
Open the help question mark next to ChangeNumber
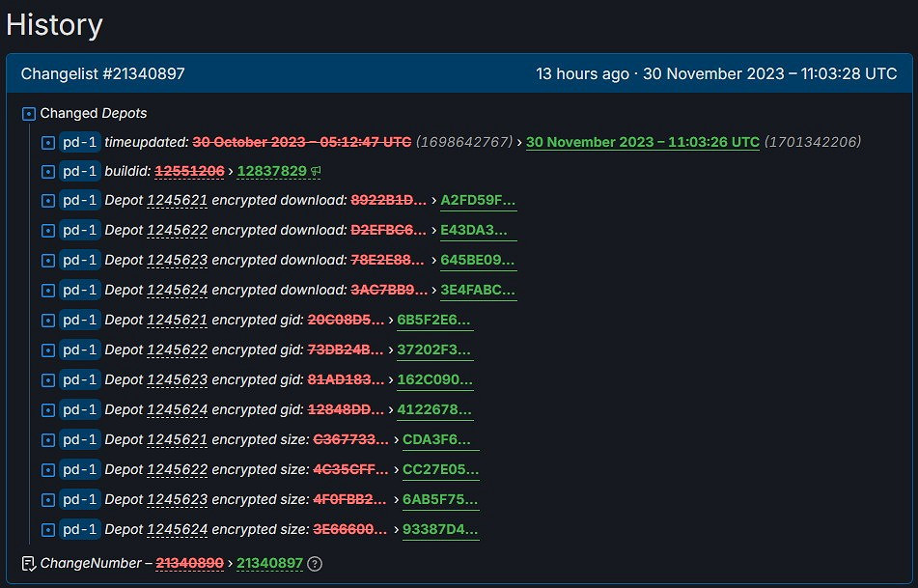point(313,564)
